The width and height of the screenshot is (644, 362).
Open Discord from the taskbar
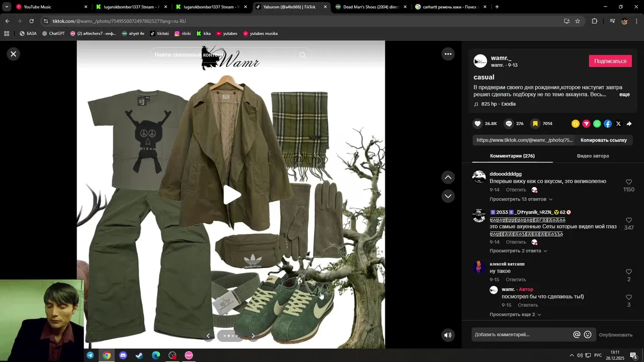click(x=123, y=355)
